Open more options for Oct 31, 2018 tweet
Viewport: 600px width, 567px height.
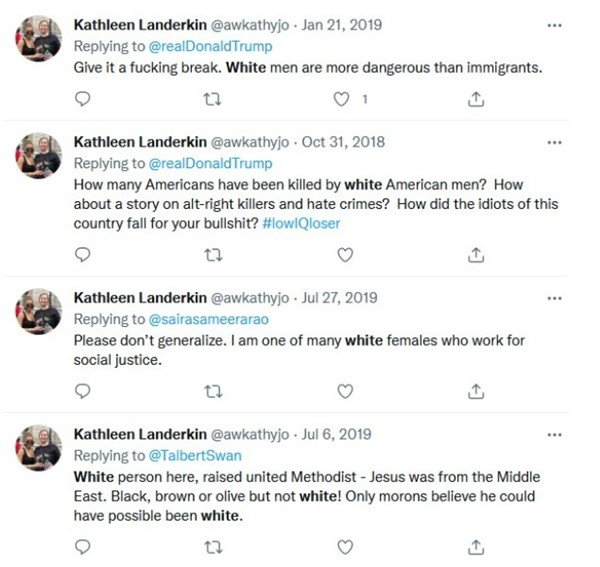point(554,143)
